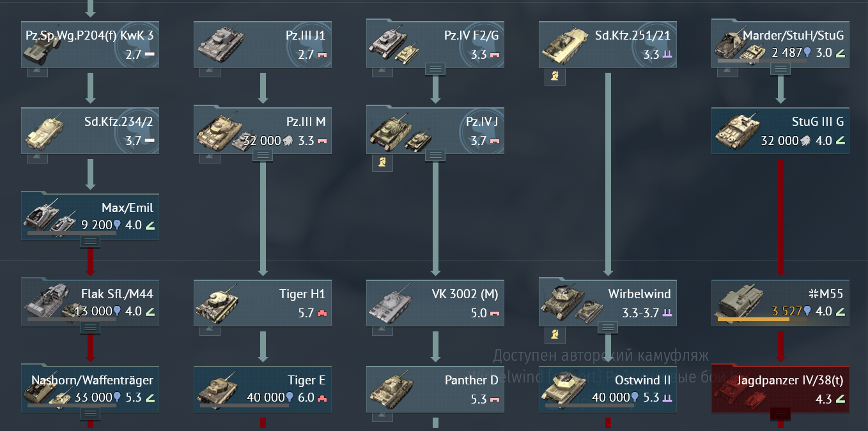Expand the Marder/StuH/StuG group

780,68
